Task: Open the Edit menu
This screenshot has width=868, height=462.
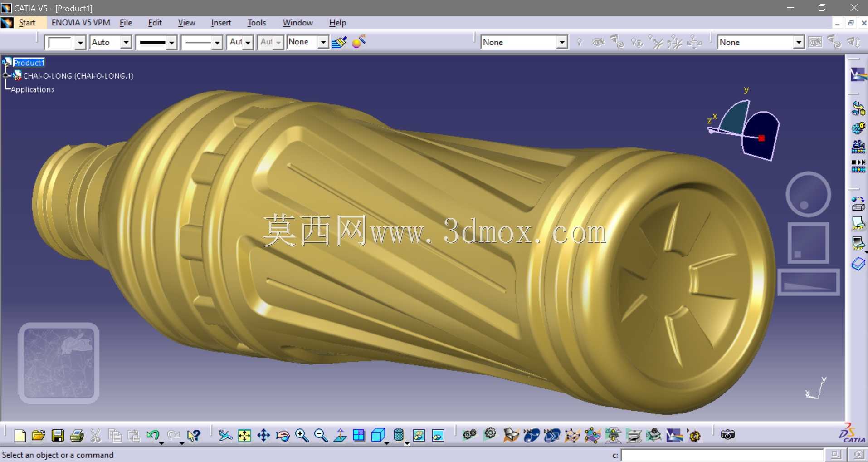Action: [155, 23]
